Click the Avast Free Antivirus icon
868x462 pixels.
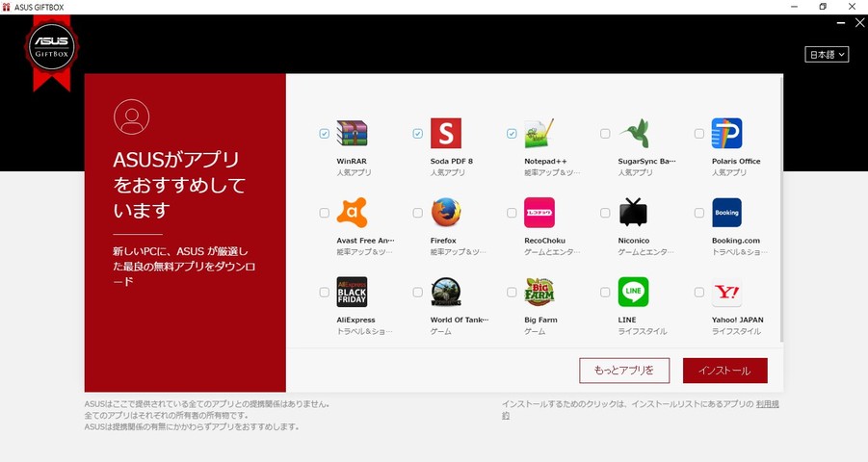[x=352, y=213]
